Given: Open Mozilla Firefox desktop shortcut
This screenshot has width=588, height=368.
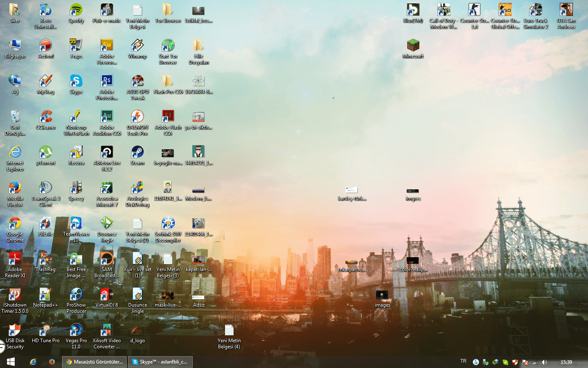Looking at the screenshot, I should 15,194.
